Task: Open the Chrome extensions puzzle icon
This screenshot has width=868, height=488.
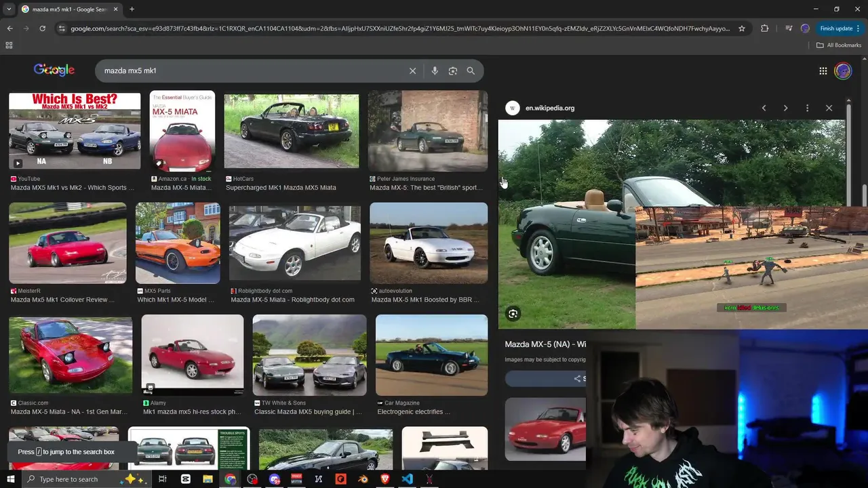Action: tap(765, 28)
